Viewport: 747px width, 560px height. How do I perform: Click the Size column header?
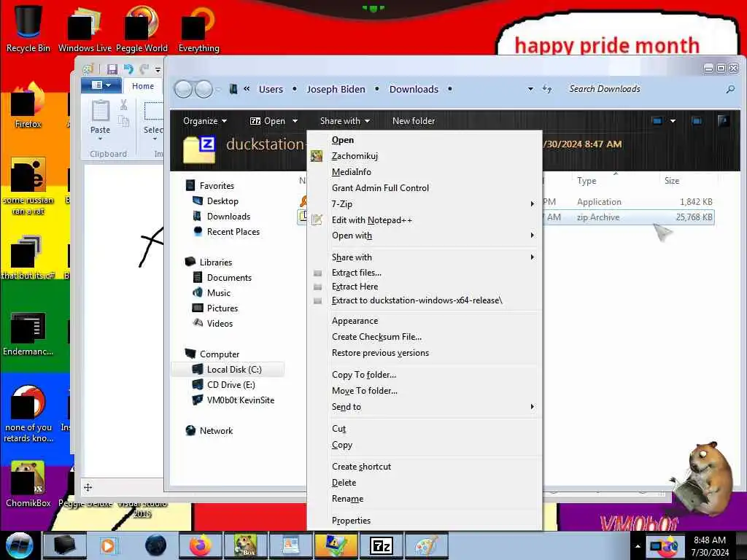tap(672, 181)
